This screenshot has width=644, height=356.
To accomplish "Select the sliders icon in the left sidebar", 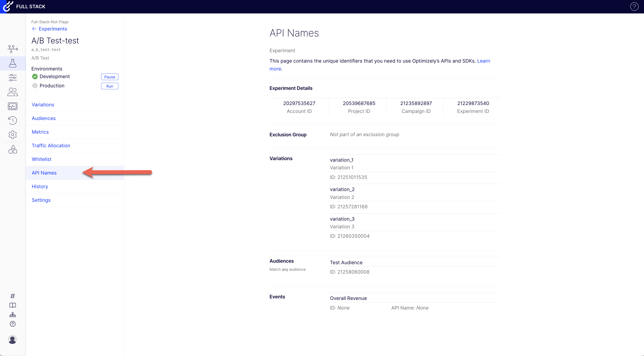I will point(12,78).
